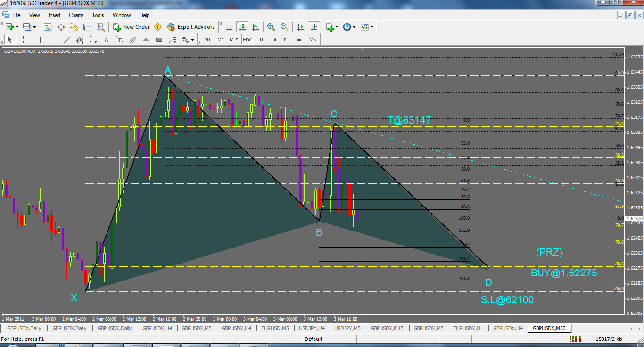The height and width of the screenshot is (347, 644).
Task: Select the Cursor arrow tool
Action: coord(10,40)
